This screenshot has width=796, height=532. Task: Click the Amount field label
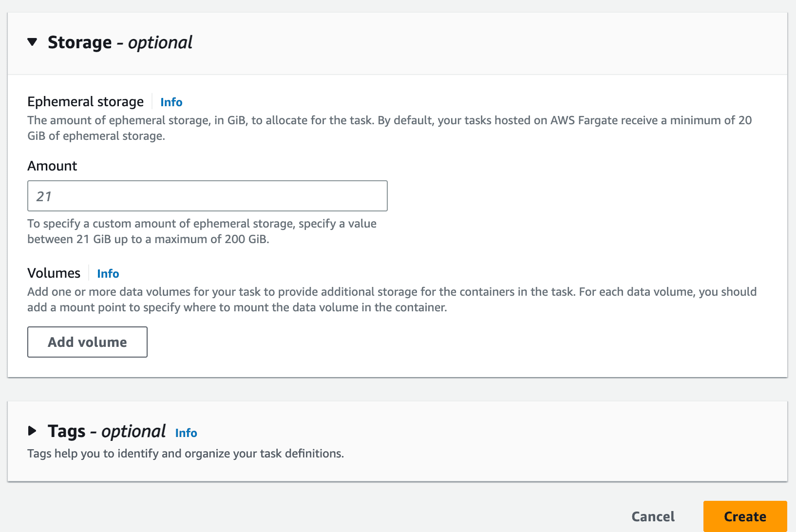[52, 166]
